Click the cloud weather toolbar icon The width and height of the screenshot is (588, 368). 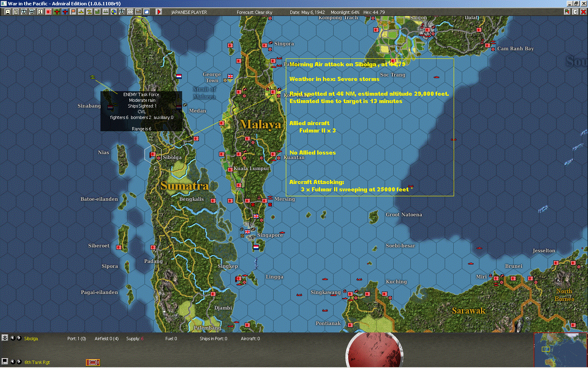point(146,12)
